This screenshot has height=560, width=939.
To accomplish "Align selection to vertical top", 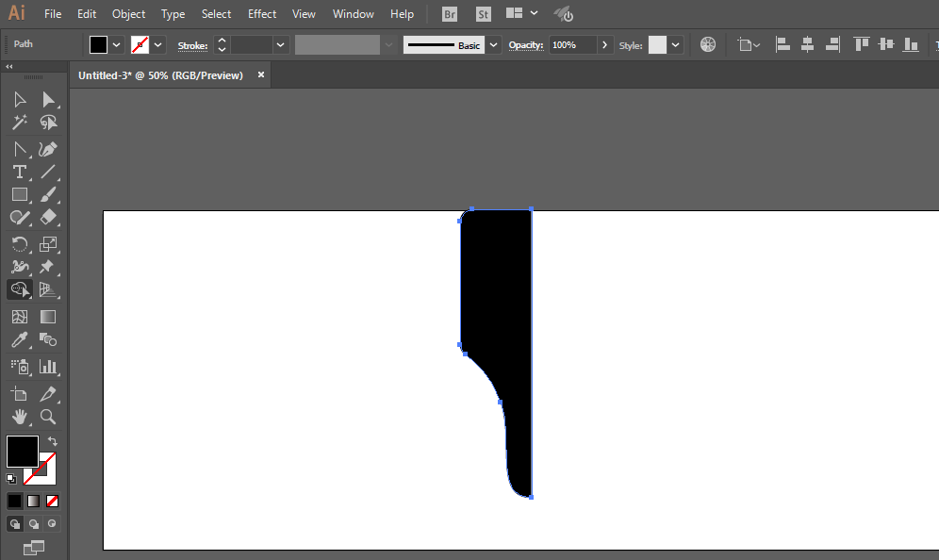I will (861, 44).
